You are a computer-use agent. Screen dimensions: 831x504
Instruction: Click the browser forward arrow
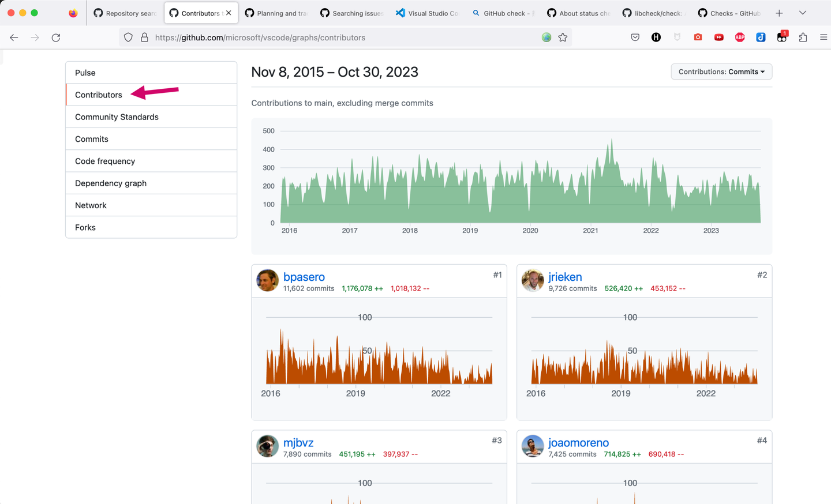(35, 37)
